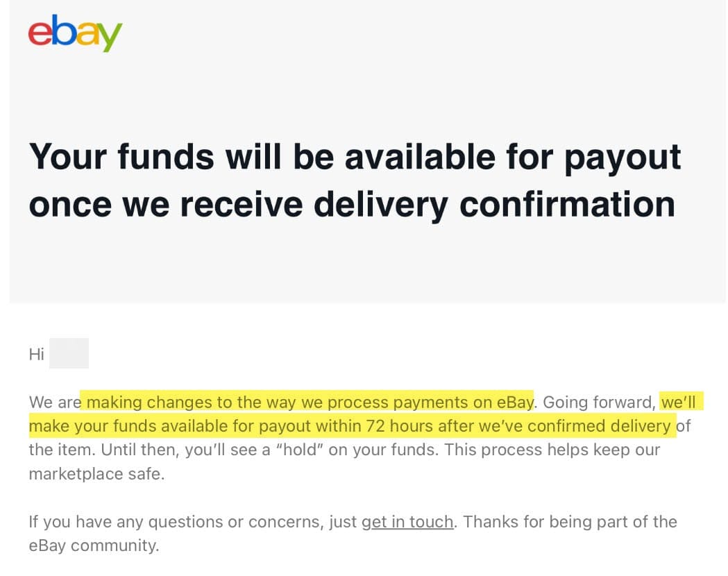
Task: Select the redacted name box after Hi
Action: pos(69,354)
